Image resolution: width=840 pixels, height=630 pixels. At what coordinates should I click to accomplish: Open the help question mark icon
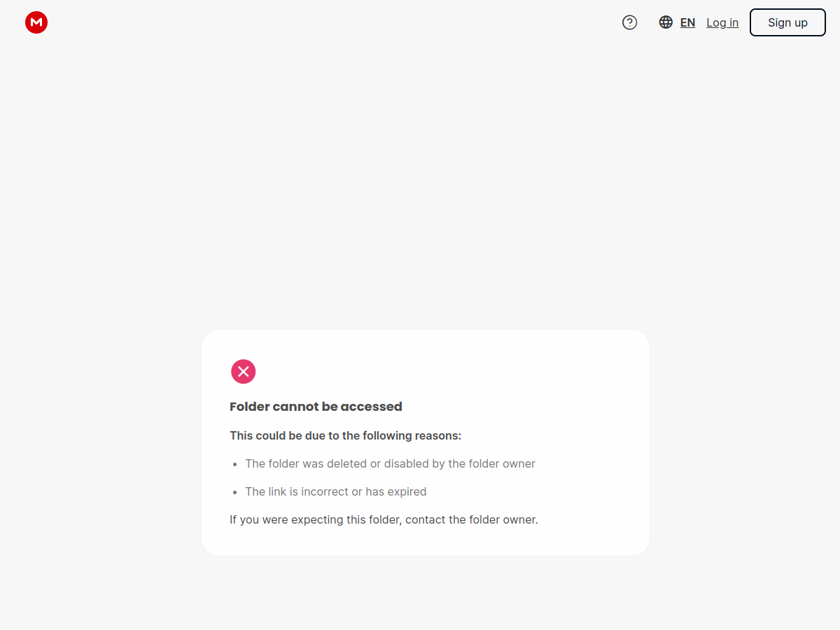tap(630, 22)
